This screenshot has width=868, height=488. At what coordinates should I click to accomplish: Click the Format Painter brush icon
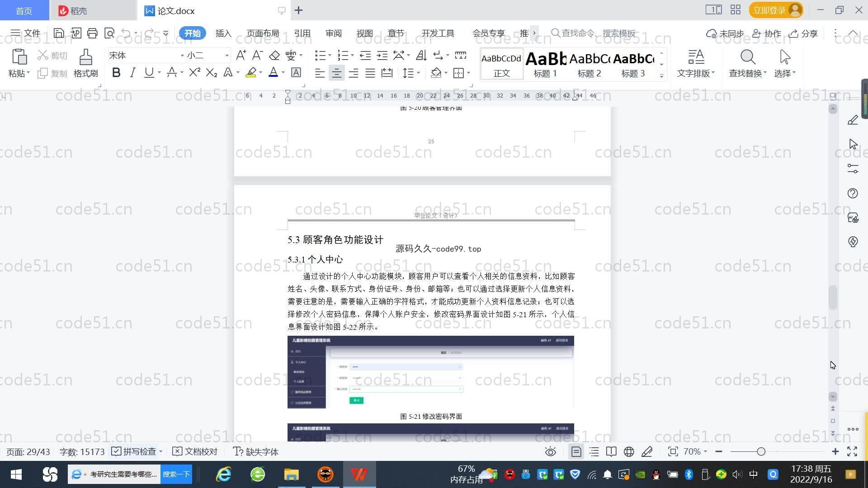86,57
